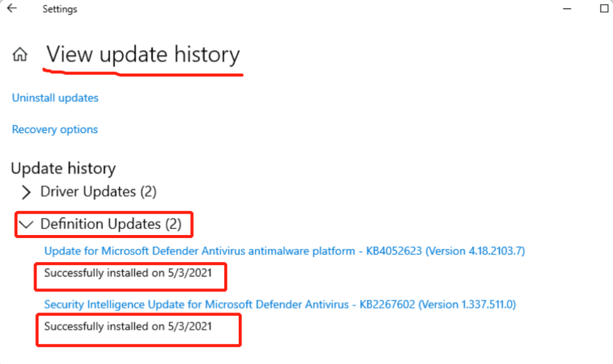Click install status under the KB4052623 update
This screenshot has height=364, width=613.
pyautogui.click(x=128, y=273)
